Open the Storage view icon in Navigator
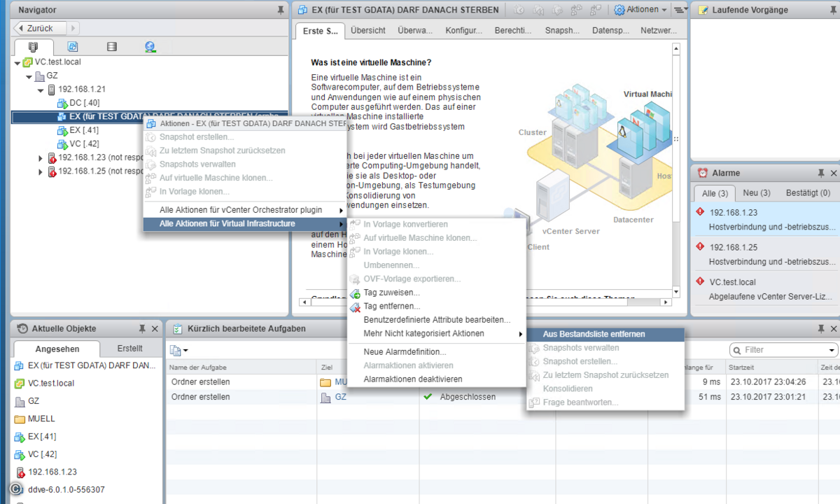The image size is (840, 504). click(x=112, y=47)
